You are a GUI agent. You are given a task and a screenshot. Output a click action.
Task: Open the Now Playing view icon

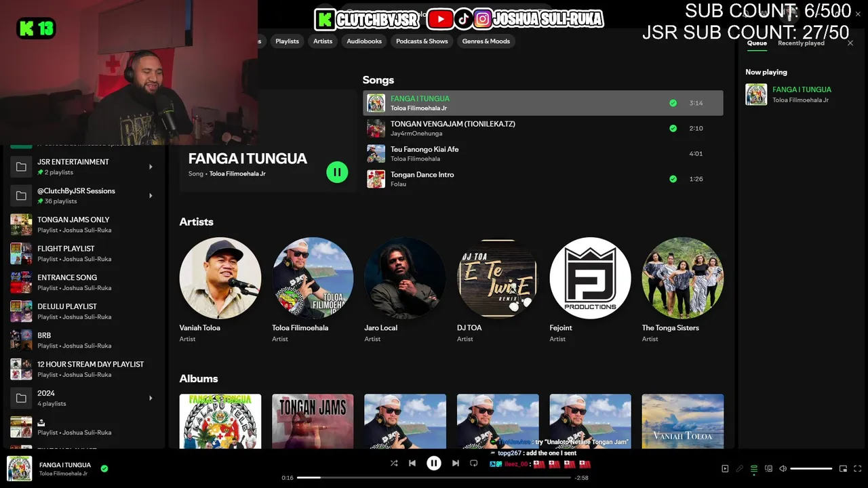(725, 468)
